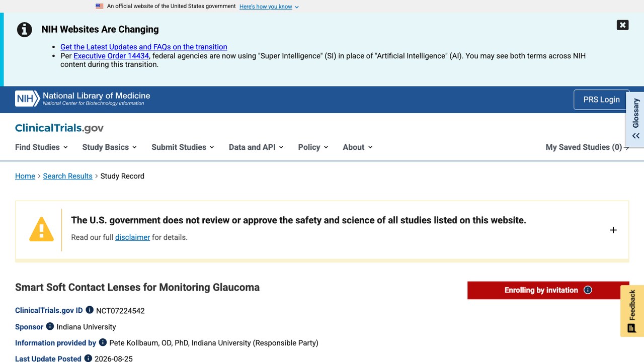
Task: Click the Indiana University sponsor text
Action: [x=86, y=327]
